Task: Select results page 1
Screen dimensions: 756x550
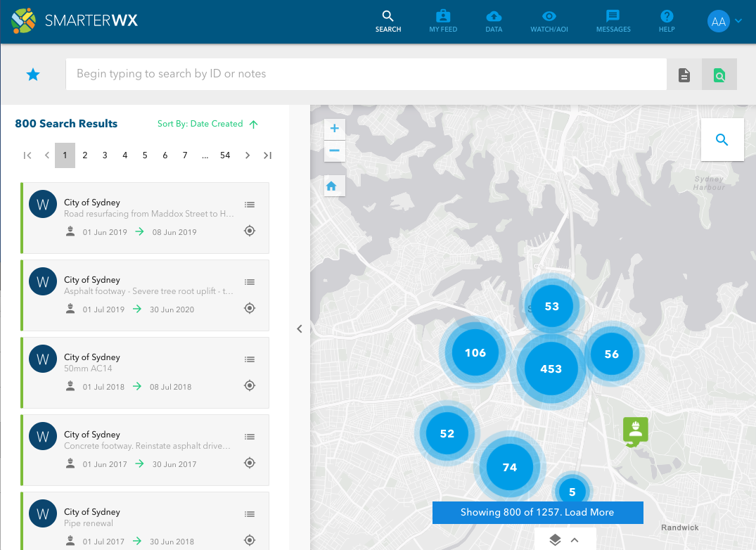Action: tap(65, 155)
